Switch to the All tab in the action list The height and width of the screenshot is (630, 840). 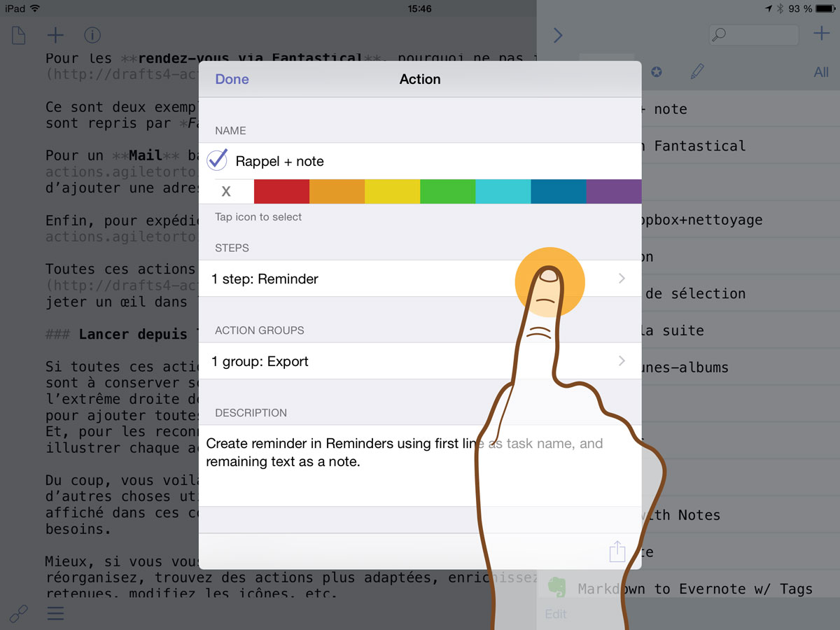point(821,72)
